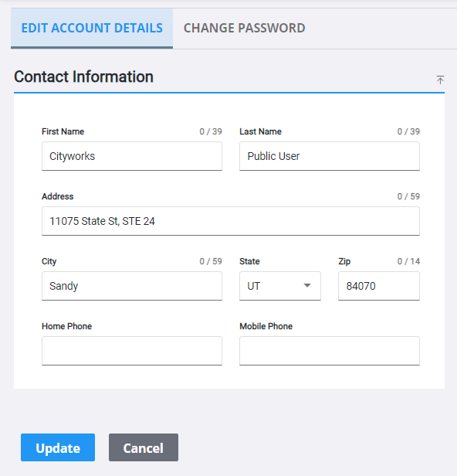Collapse the Contact Information section arrow icon

pyautogui.click(x=440, y=80)
